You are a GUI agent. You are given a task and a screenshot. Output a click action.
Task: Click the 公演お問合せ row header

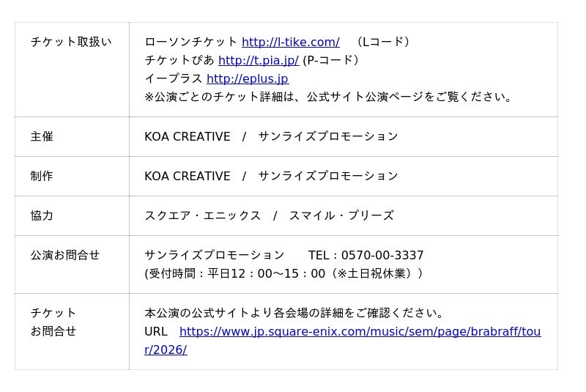pyautogui.click(x=65, y=256)
